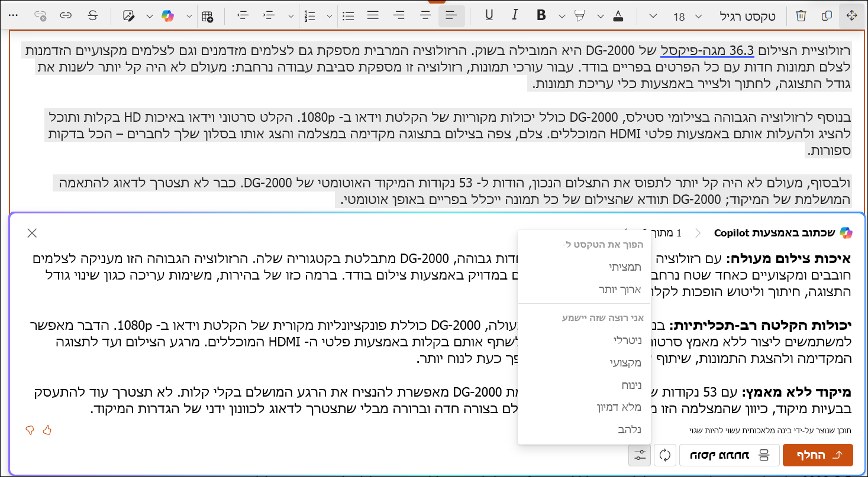The width and height of the screenshot is (868, 477).
Task: Center align the text
Action: pos(425,16)
